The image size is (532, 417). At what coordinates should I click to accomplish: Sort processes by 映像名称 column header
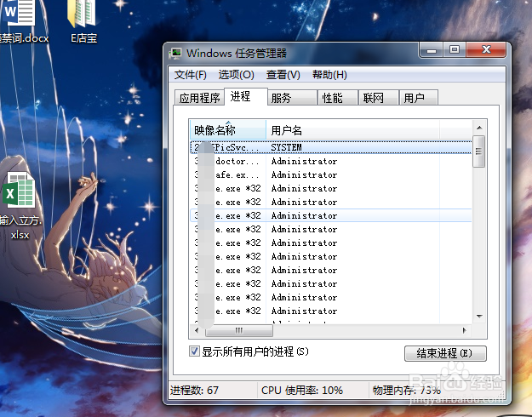[227, 129]
